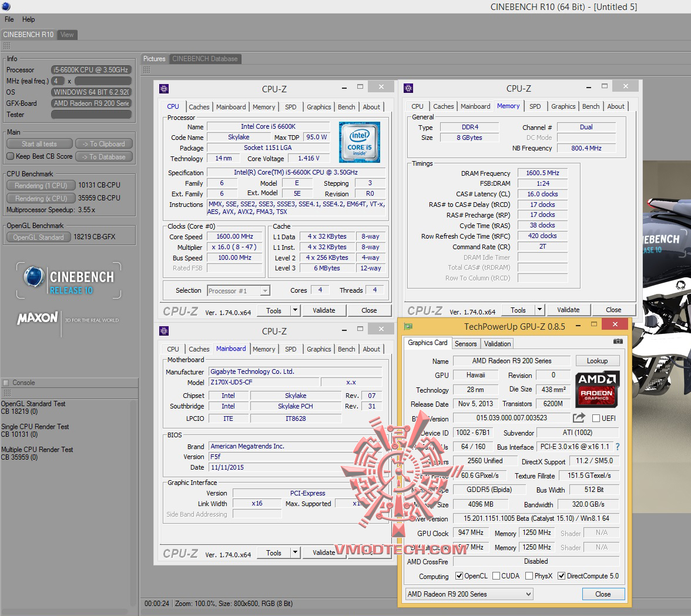The height and width of the screenshot is (616, 691).
Task: Run Rendering (1 CPU) benchmark
Action: 41,185
